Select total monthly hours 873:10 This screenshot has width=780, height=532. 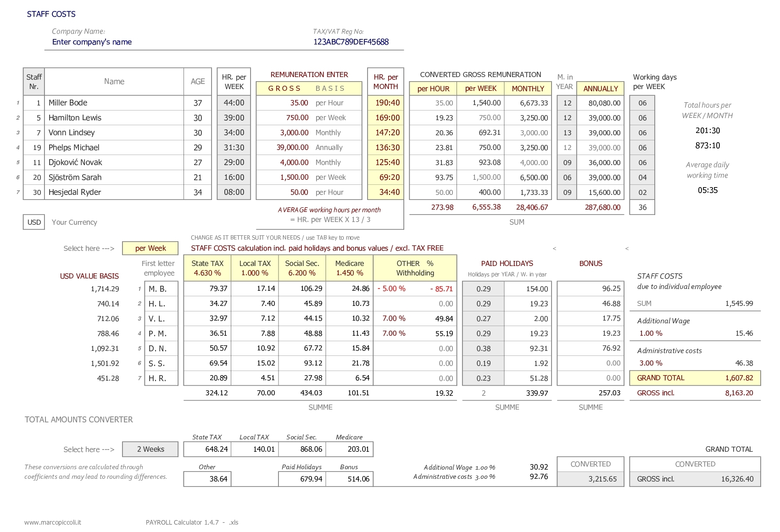(x=708, y=146)
